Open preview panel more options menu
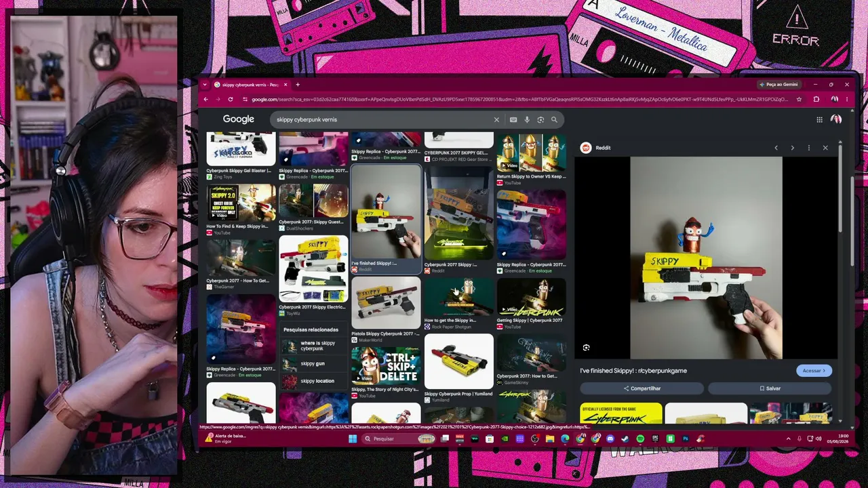The image size is (868, 488). pyautogui.click(x=808, y=148)
